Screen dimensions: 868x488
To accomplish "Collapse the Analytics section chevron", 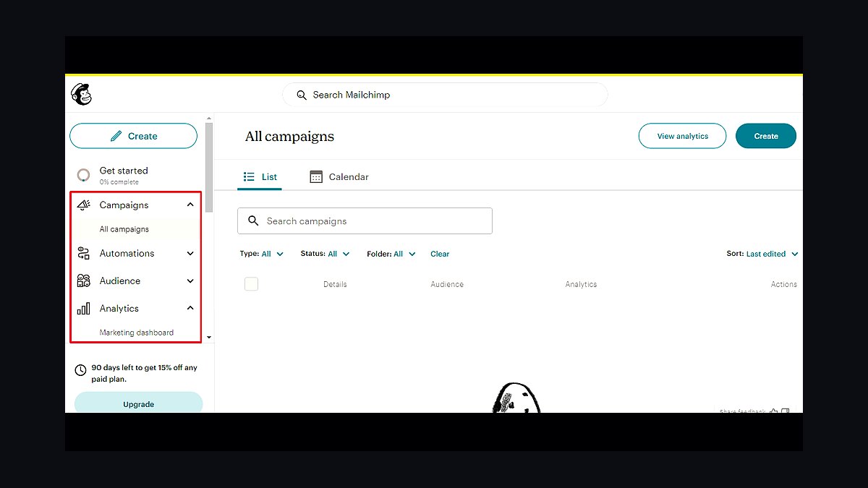I will 190,308.
